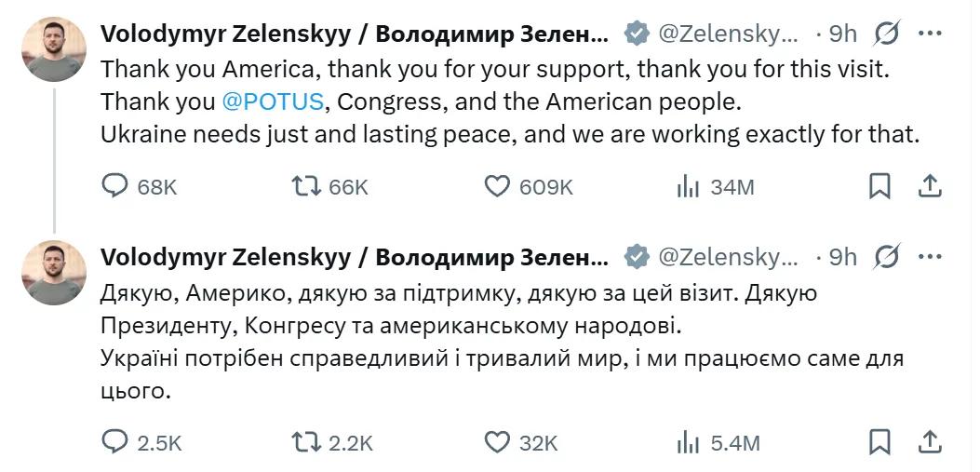
Task: Share the English thank-you tweet
Action: point(930,187)
